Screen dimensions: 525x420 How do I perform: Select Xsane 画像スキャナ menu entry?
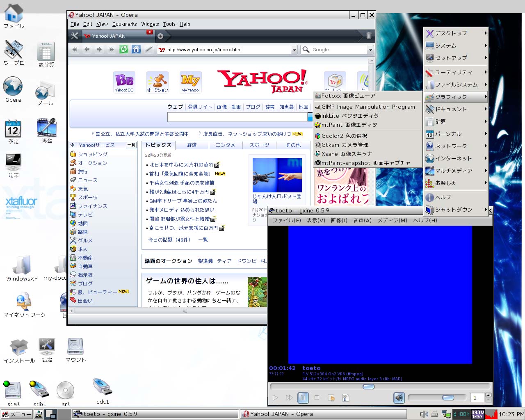pos(367,154)
